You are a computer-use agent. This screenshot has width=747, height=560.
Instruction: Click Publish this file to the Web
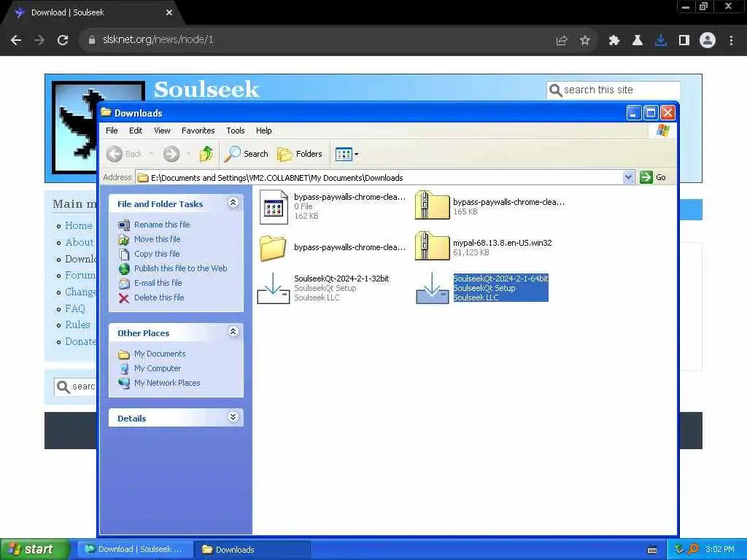(181, 268)
